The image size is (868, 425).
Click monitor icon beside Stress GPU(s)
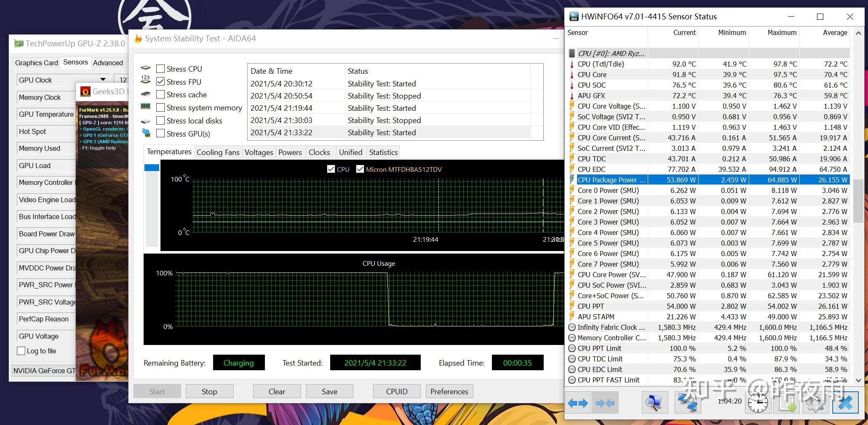point(146,133)
